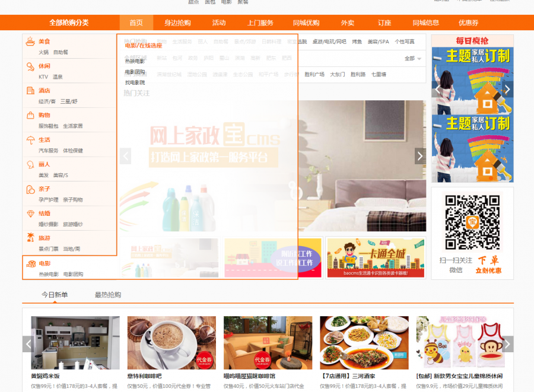The height and width of the screenshot is (392, 534).
Task: Click the 结婚 diamond icon
Action: (x=30, y=213)
